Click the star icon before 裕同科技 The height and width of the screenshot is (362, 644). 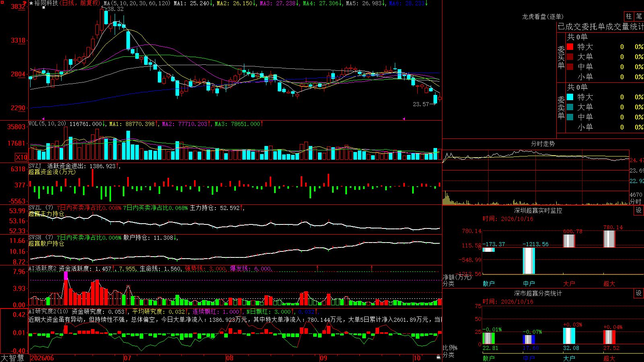pyautogui.click(x=31, y=3)
